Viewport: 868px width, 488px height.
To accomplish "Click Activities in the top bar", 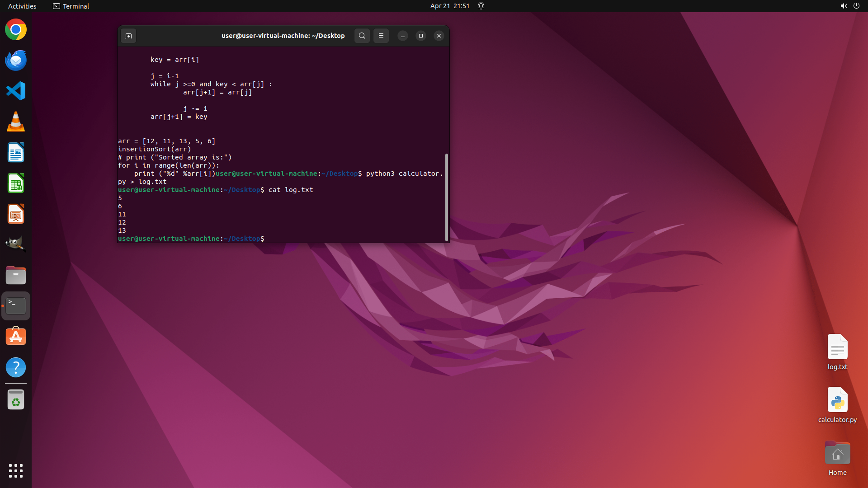I will [22, 6].
